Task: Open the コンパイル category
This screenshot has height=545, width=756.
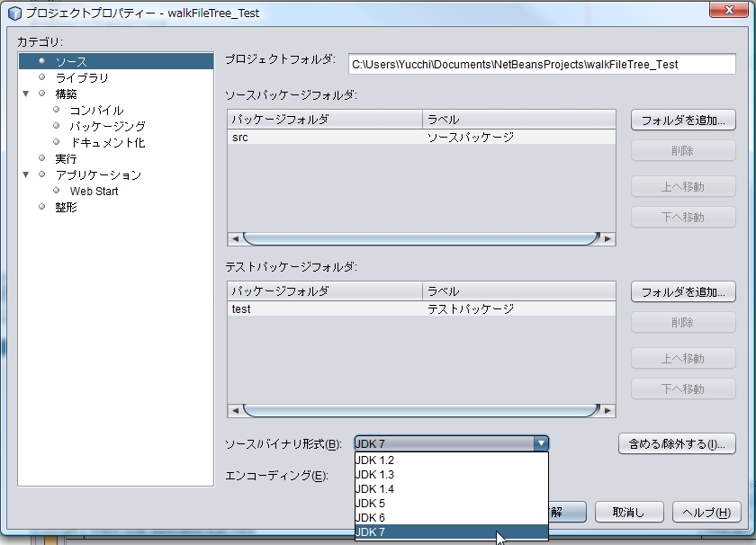Action: point(96,110)
